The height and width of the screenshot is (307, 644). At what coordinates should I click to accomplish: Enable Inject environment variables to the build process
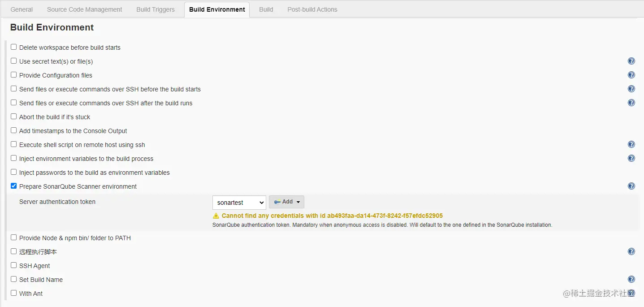(x=13, y=158)
